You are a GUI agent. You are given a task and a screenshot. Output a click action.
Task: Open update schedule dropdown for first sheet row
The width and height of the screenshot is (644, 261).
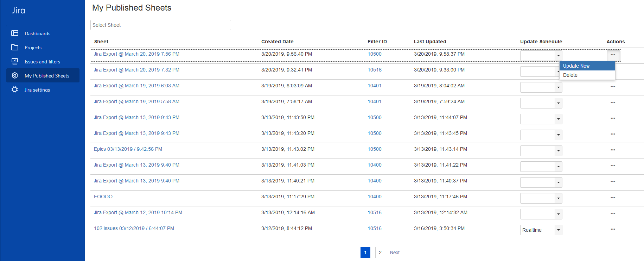[x=558, y=56]
